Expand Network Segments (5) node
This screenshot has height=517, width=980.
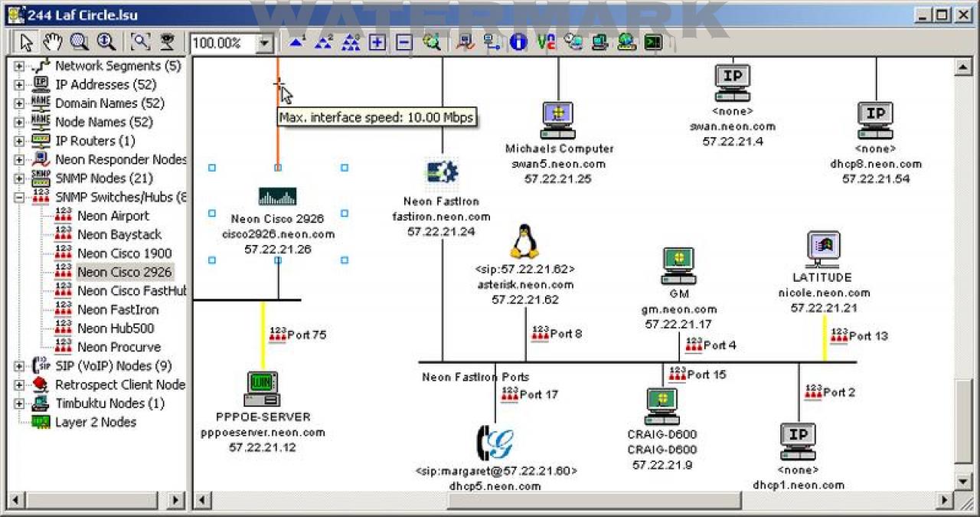pyautogui.click(x=19, y=66)
